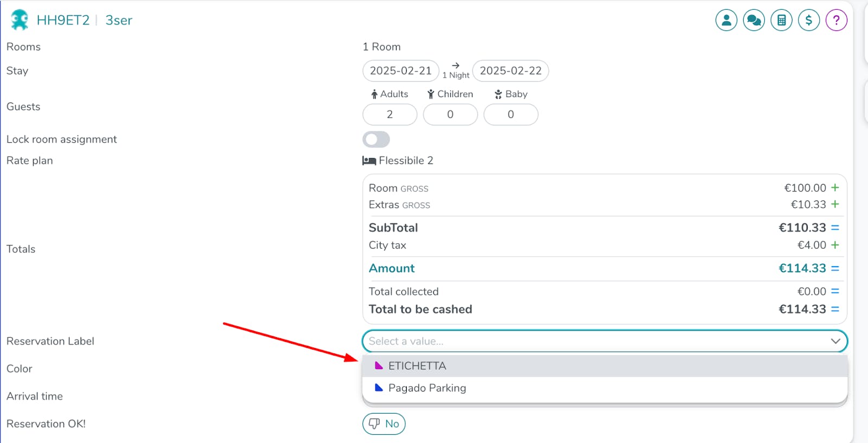
Task: Click the Adults count field
Action: click(390, 115)
